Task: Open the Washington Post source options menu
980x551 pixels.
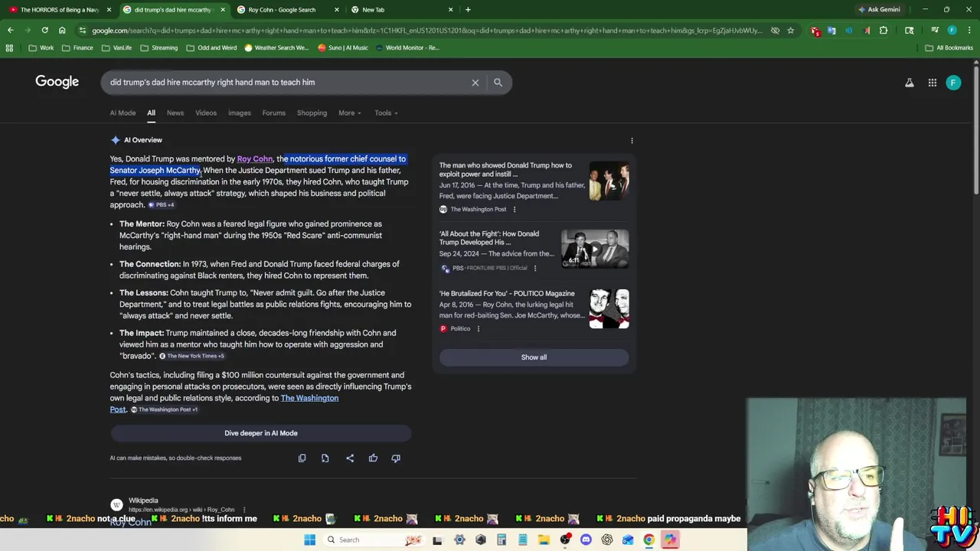Action: coord(514,210)
